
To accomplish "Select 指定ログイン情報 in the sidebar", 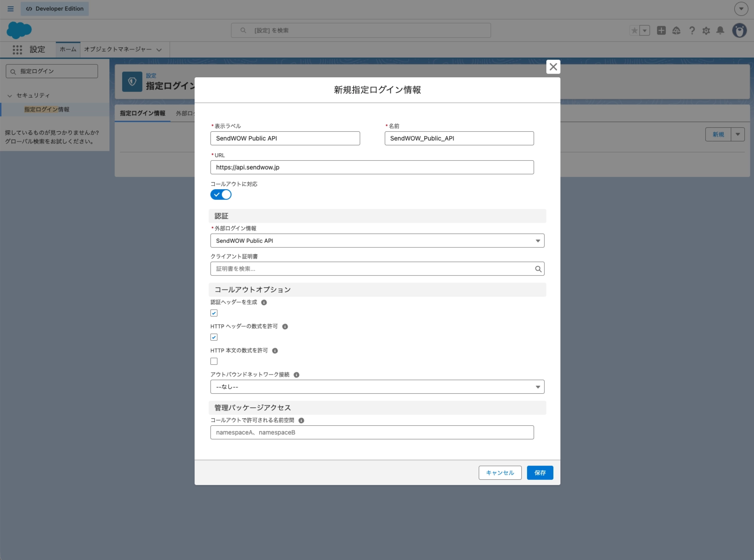I will pyautogui.click(x=47, y=109).
